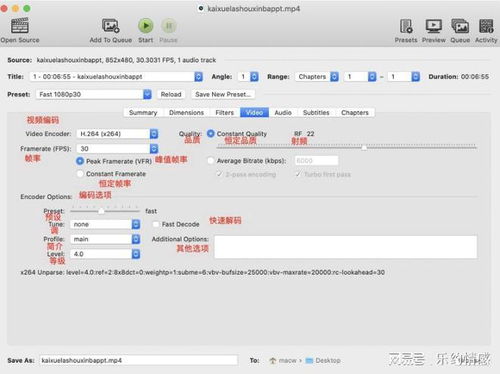Open the Presets panel icon

click(x=406, y=26)
